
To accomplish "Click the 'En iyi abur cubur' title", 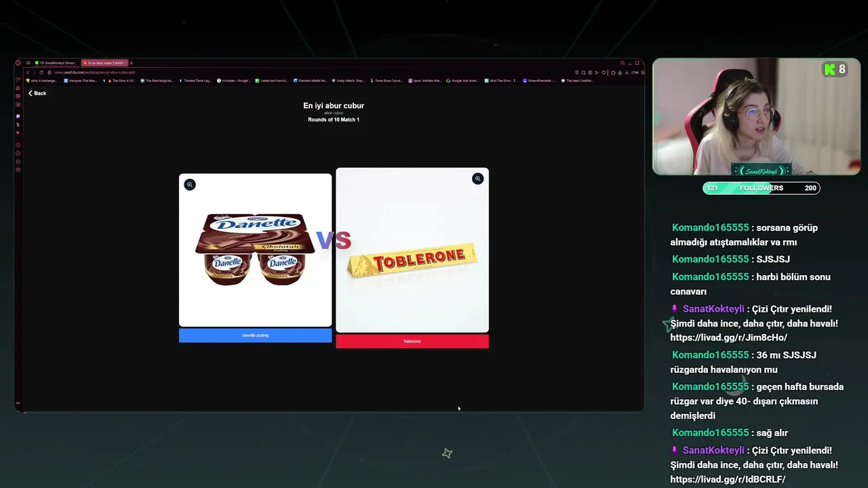I will point(334,106).
